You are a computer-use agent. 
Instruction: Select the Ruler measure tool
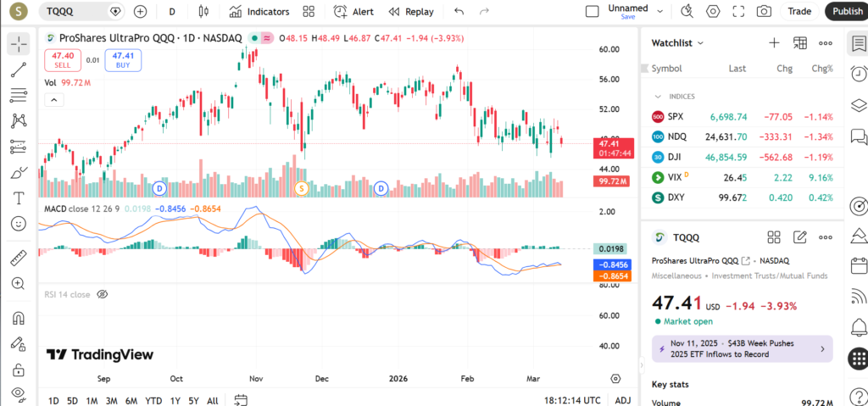point(19,259)
